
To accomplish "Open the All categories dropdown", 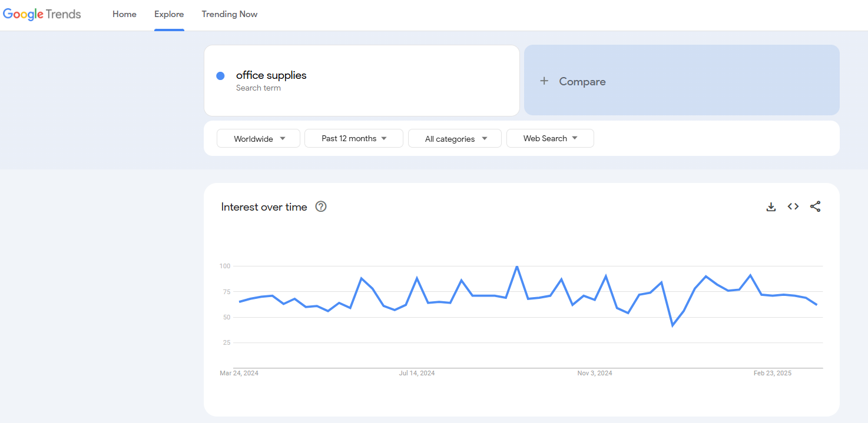I will (x=455, y=138).
